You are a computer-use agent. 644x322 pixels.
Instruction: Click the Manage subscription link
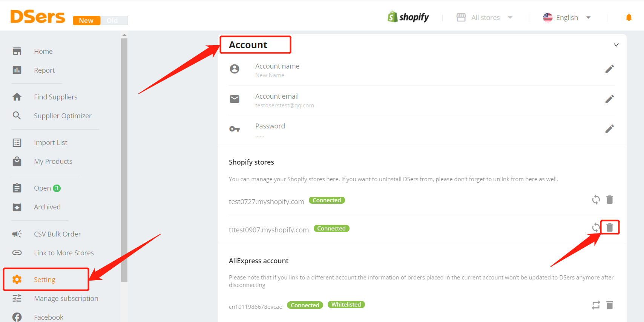(x=66, y=299)
